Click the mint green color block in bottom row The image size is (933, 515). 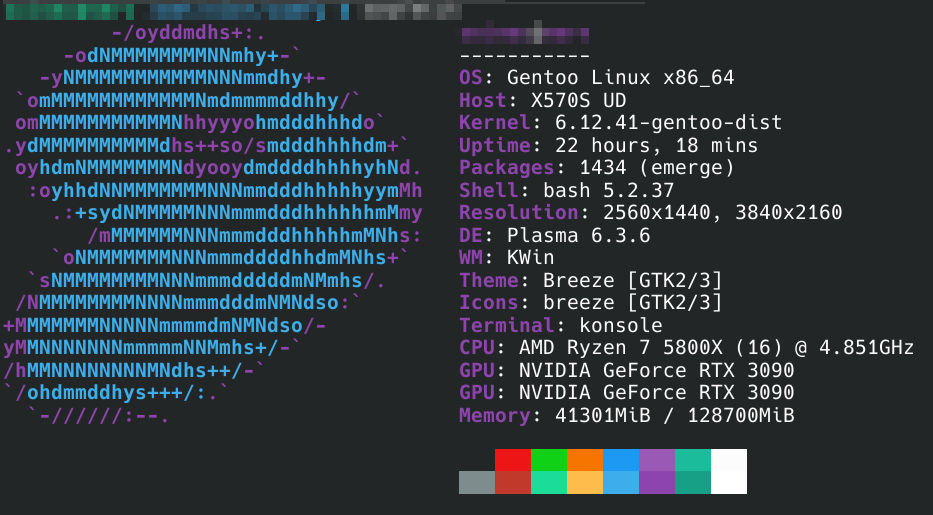pos(549,482)
